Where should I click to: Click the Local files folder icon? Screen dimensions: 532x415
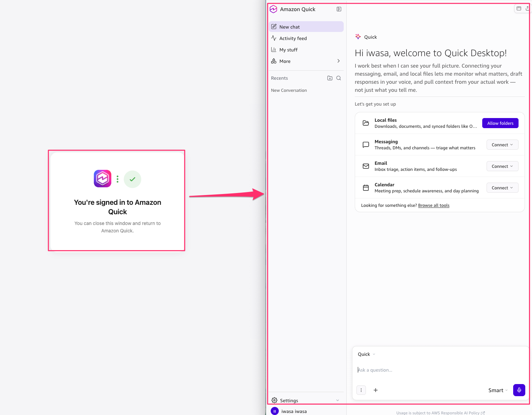[x=366, y=123]
